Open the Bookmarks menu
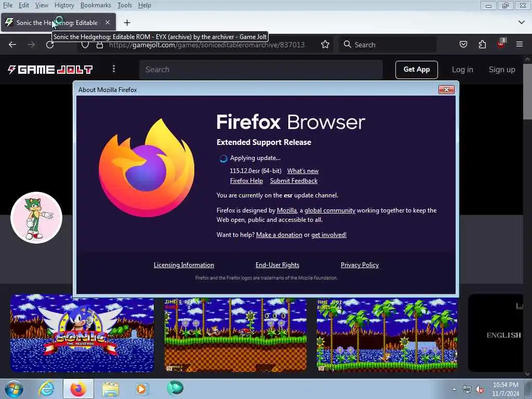 tap(96, 5)
